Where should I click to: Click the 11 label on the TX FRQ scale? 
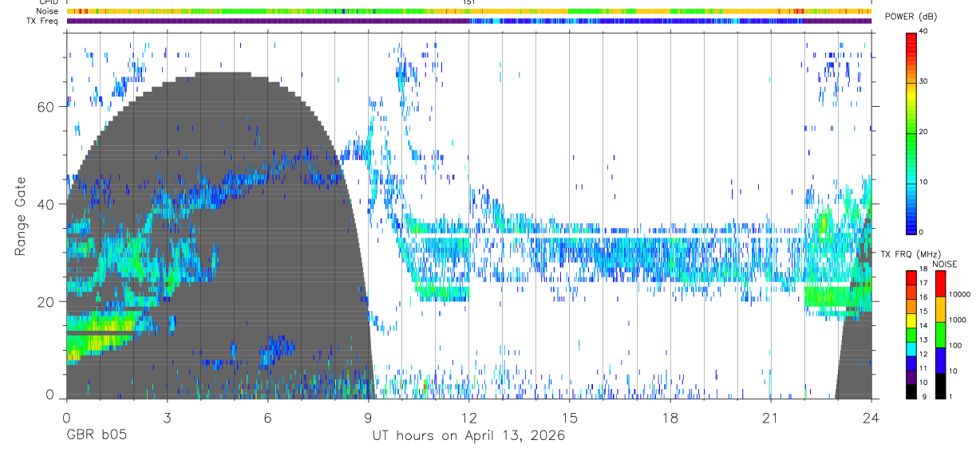pyautogui.click(x=925, y=369)
